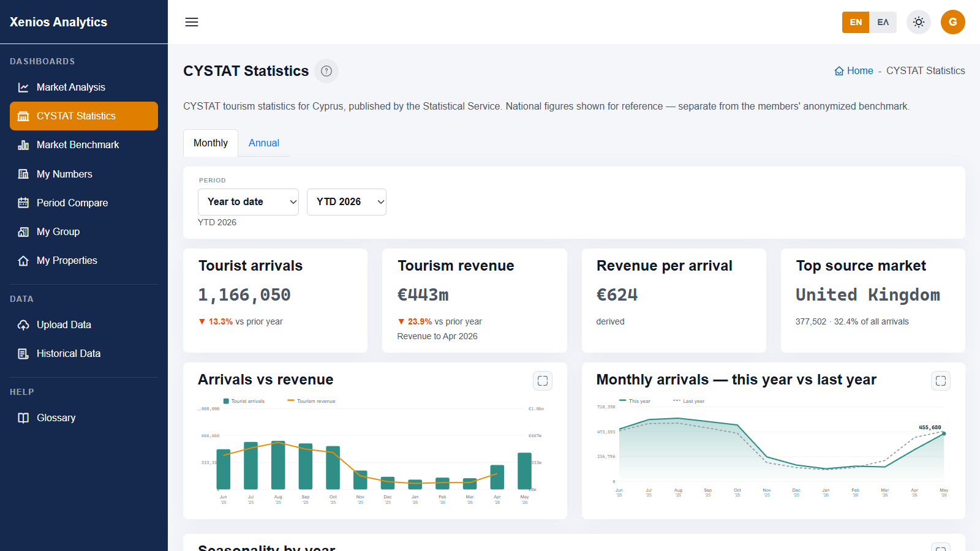Click the 455,680 data point label
The image size is (980, 551).
coord(930,427)
